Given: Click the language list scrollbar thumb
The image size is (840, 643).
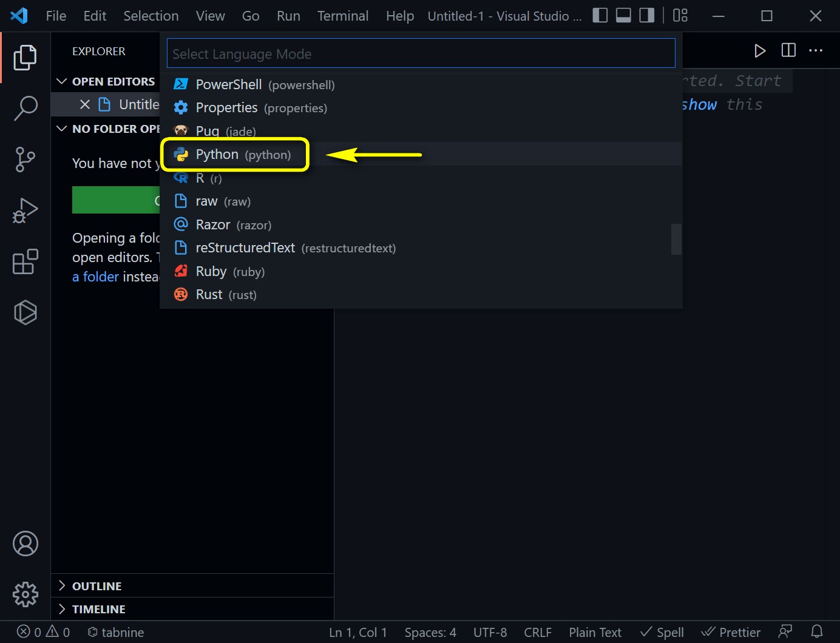Looking at the screenshot, I should coord(676,239).
